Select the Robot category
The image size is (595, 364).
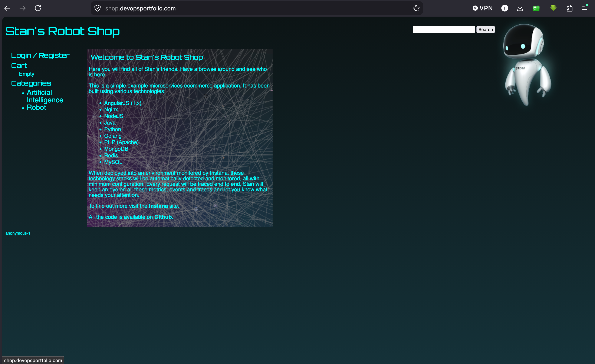(36, 107)
